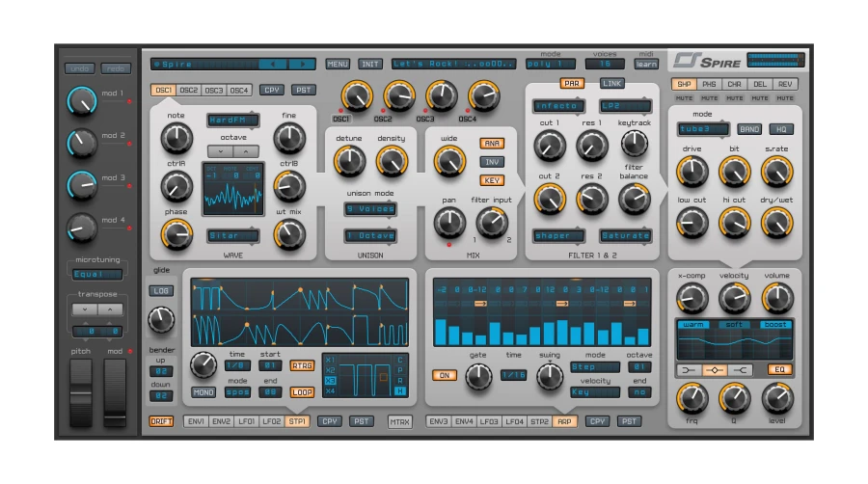The height and width of the screenshot is (484, 868).
Task: Toggle the EQ on/off button
Action: 779,369
